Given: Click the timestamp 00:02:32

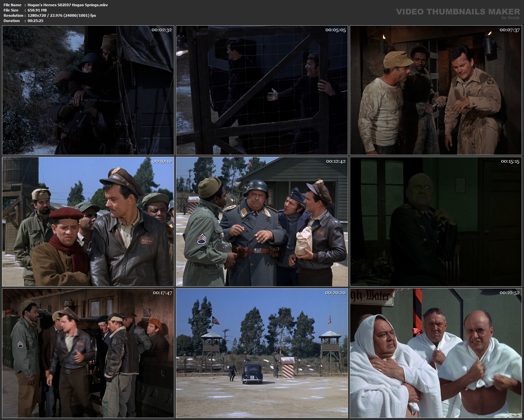Looking at the screenshot, I should pyautogui.click(x=161, y=30).
